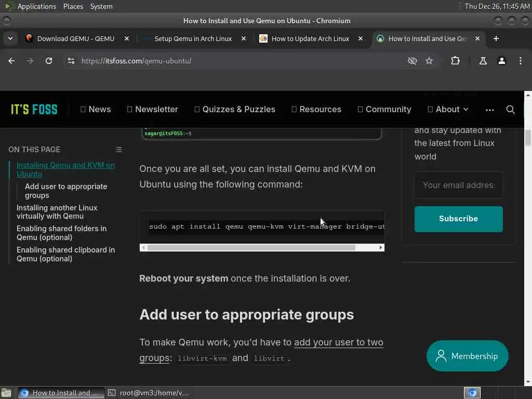Switch to the root@vm3 terminal in taskbar
This screenshot has height=399, width=532.
[149, 393]
